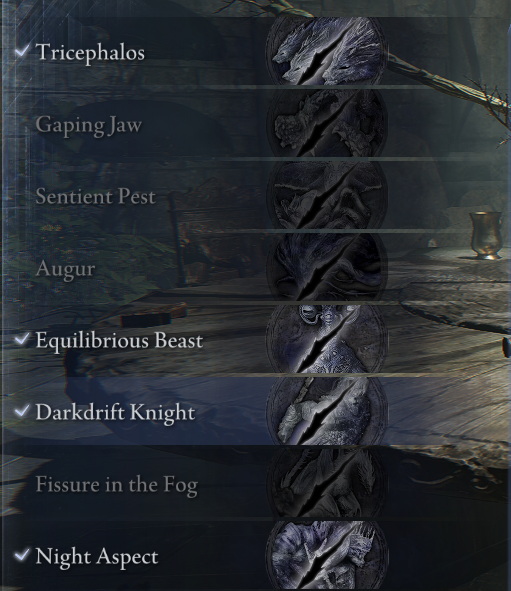Toggle the checkmark beside Darkdrift Knight
Viewport: 511px width, 591px height.
click(22, 411)
